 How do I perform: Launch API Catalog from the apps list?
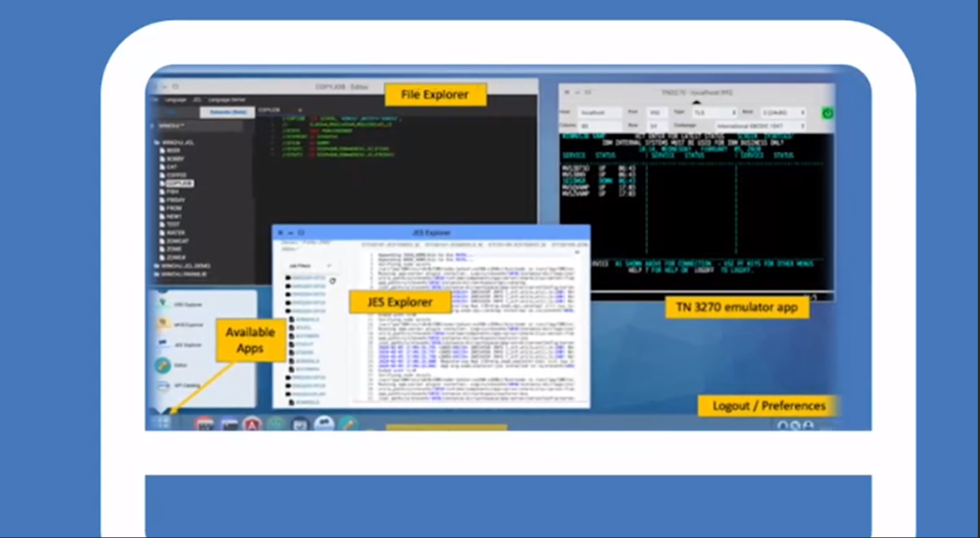[x=180, y=385]
